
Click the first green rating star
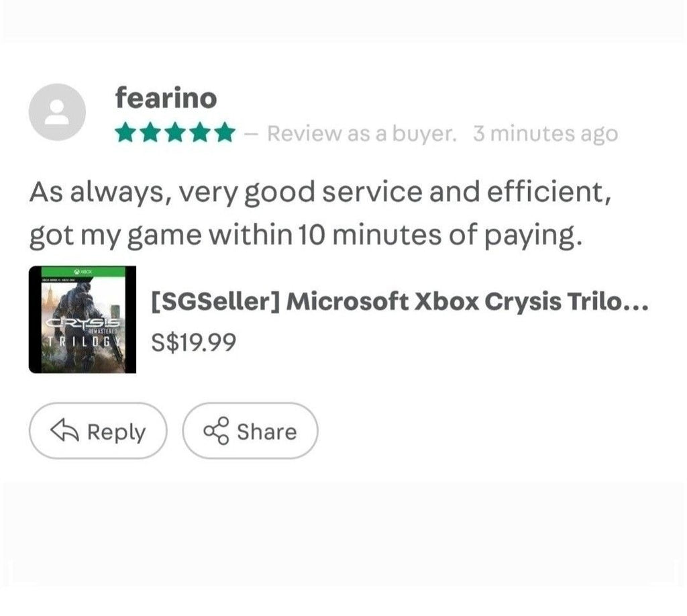tap(125, 132)
